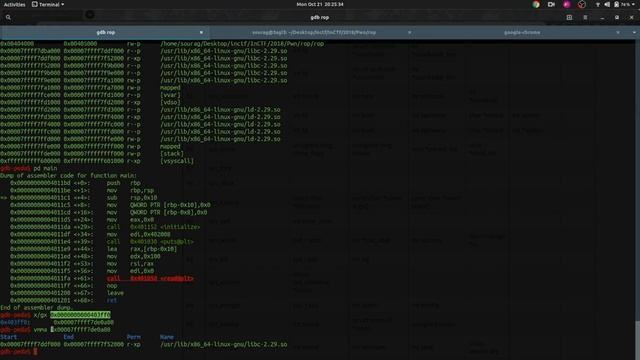Click the [vsyscall] mapping entry

177,161
